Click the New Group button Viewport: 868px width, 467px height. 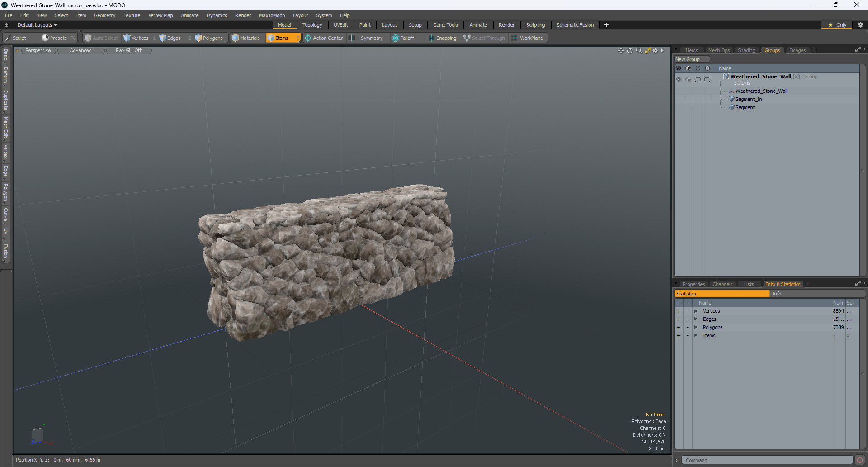[x=692, y=59]
